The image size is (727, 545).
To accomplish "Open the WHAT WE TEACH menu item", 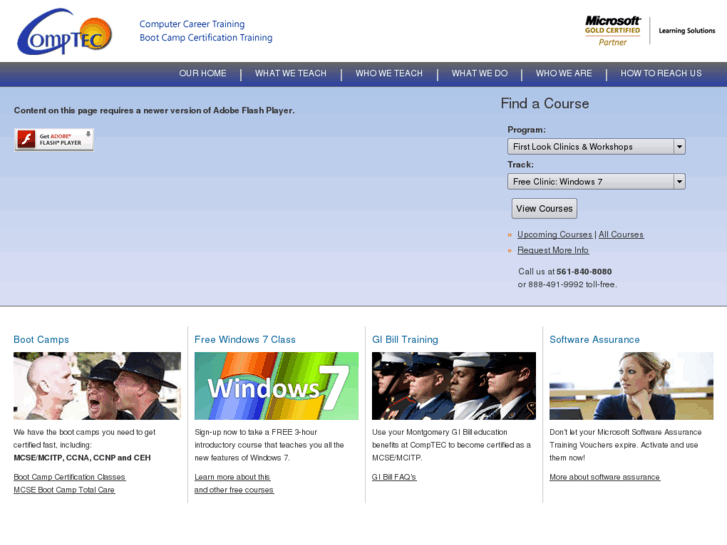I will point(291,73).
